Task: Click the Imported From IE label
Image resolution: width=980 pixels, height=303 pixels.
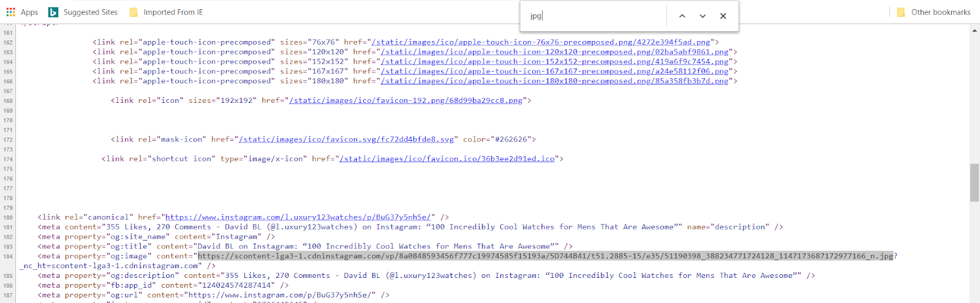Action: (x=173, y=12)
